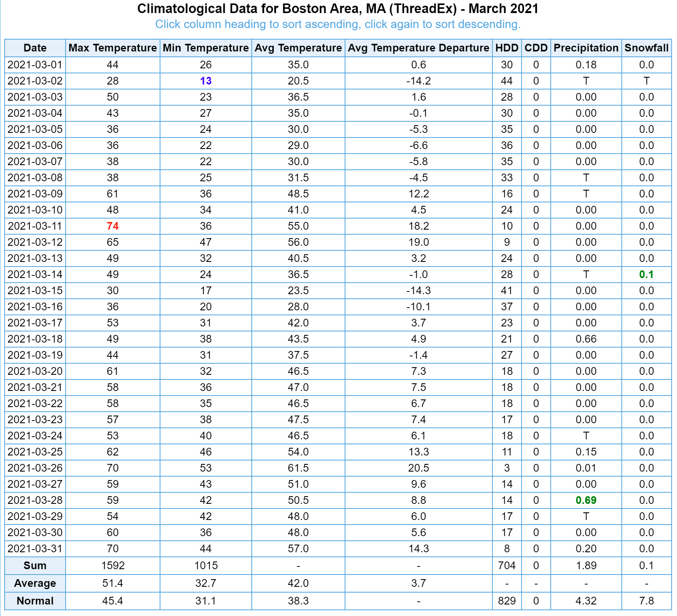Select the average departure value 3.7 in Average row
This screenshot has width=677, height=616.
418,583
